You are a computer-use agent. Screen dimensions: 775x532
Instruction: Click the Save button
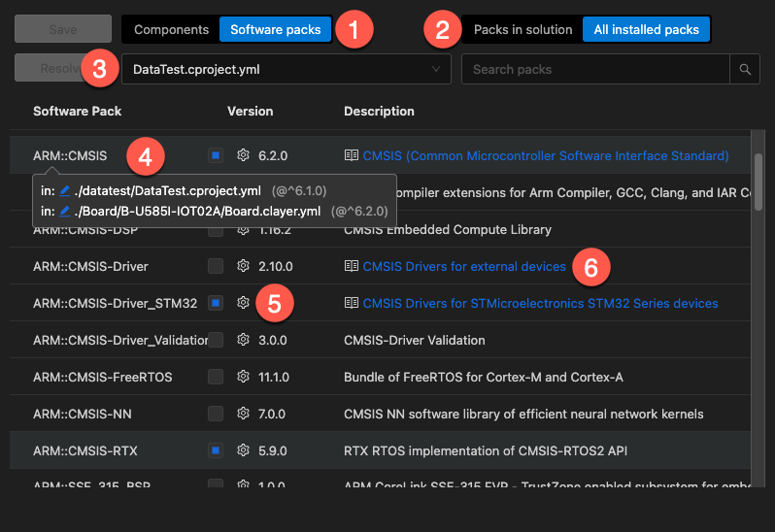point(63,29)
